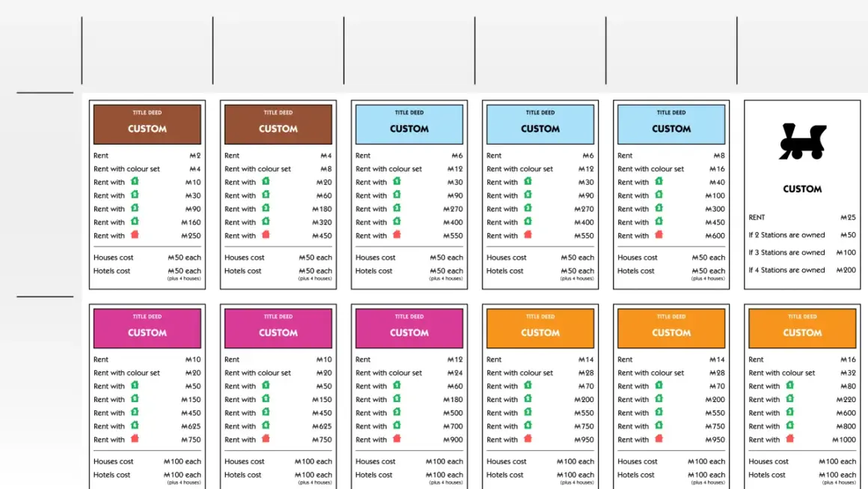Click green house icon beside M700 rent
Image resolution: width=868 pixels, height=489 pixels.
[x=397, y=425]
